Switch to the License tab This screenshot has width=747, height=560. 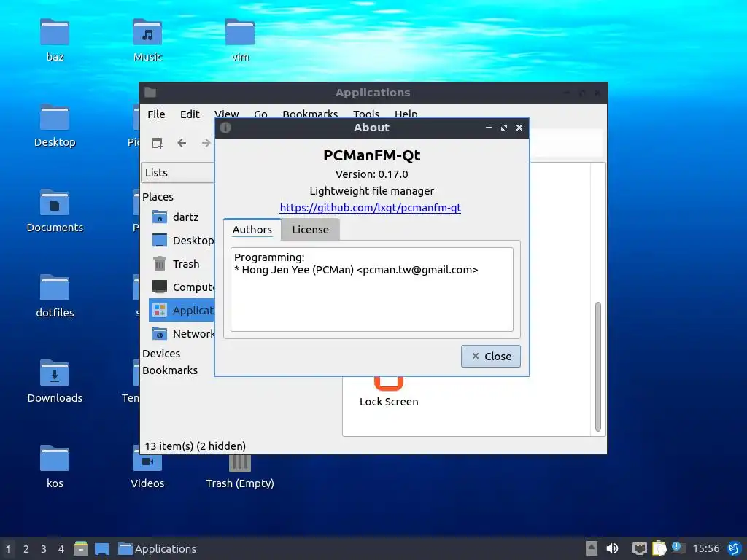click(310, 230)
